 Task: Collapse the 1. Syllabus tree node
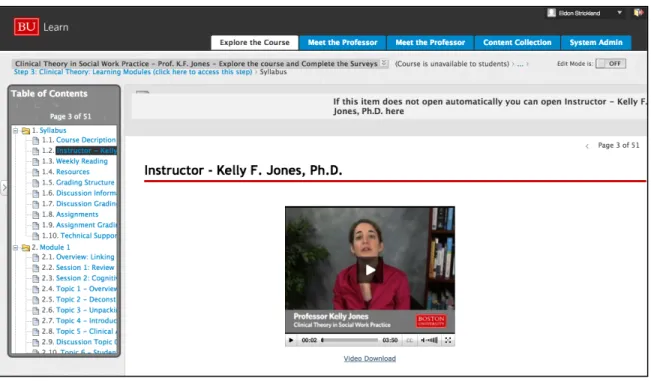coord(16,131)
